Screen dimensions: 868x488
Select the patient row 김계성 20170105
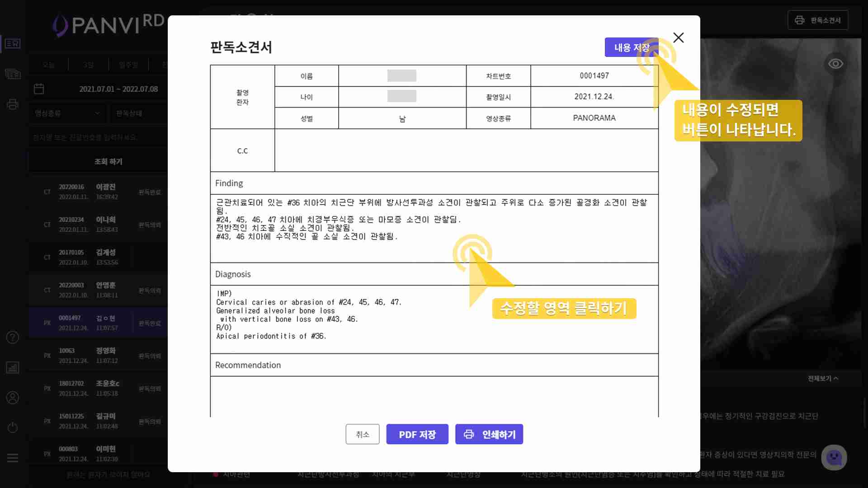(x=99, y=257)
